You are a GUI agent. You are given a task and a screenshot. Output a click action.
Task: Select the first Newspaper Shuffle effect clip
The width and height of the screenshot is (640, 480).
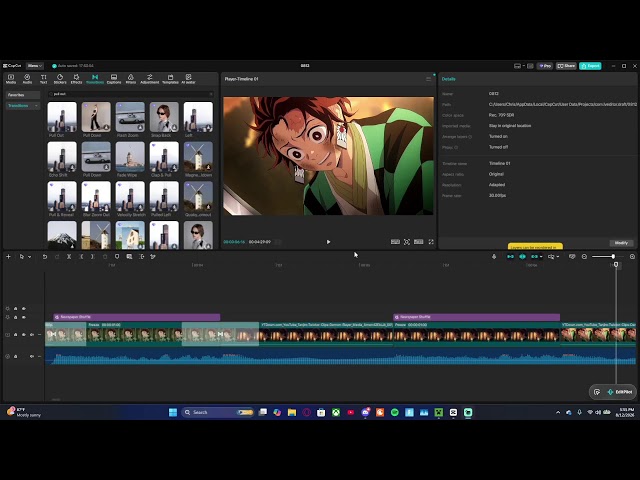[136, 317]
